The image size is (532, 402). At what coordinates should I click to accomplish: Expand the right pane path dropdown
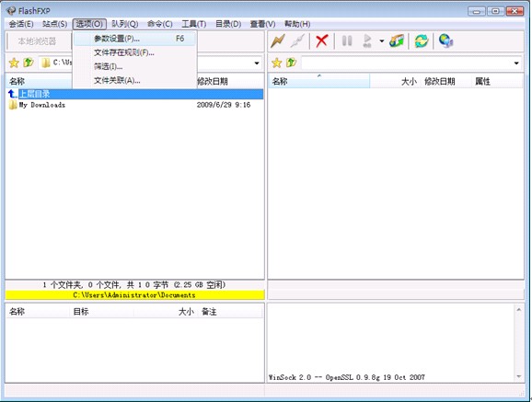[x=516, y=63]
